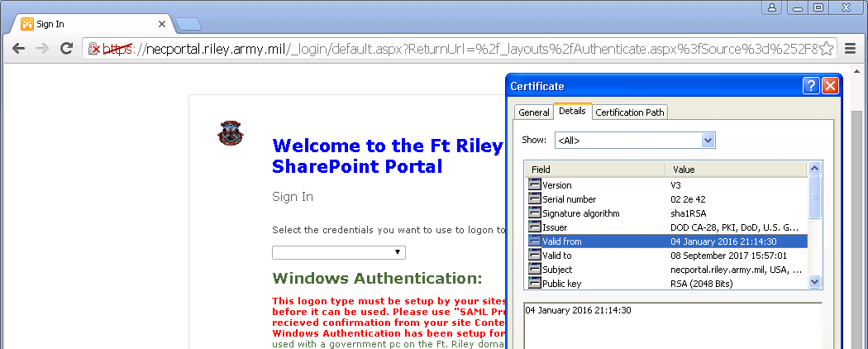Screen dimensions: 868x349
Task: Click the sha1RSA value
Action: coord(688,213)
